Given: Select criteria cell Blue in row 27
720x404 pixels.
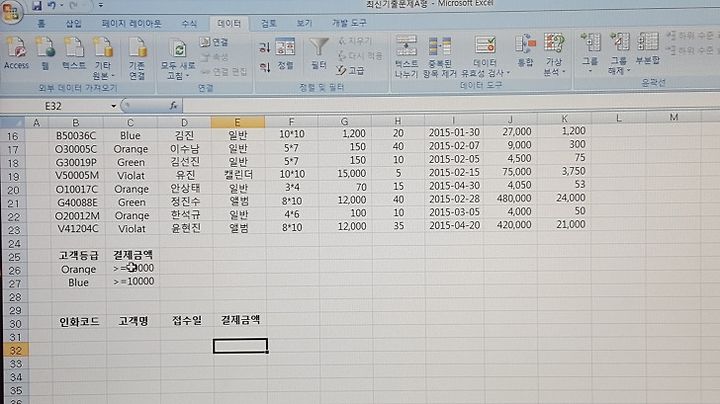Looking at the screenshot, I should (79, 283).
